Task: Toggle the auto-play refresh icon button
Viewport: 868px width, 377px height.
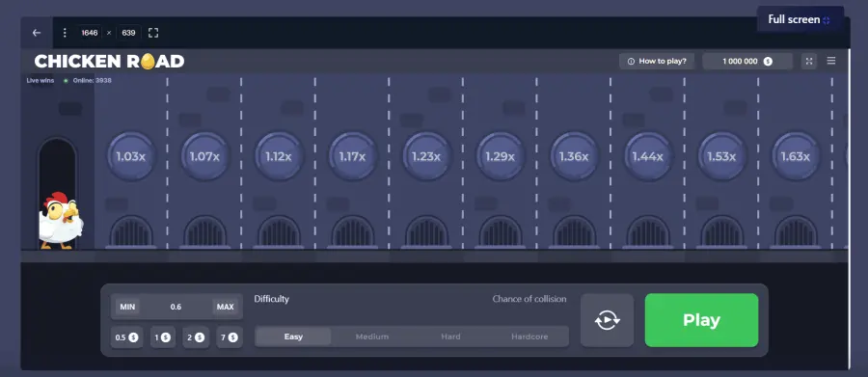Action: (x=607, y=320)
